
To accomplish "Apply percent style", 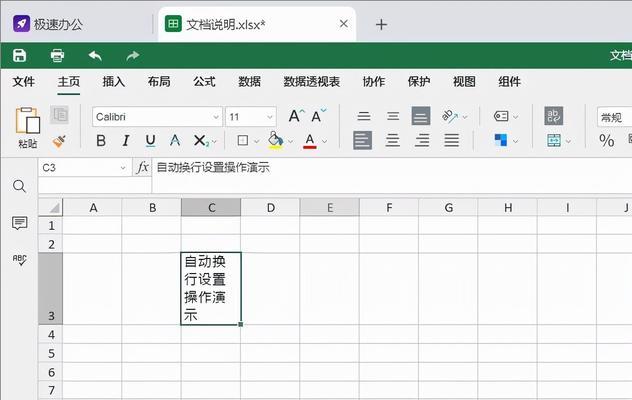I will coord(607,141).
